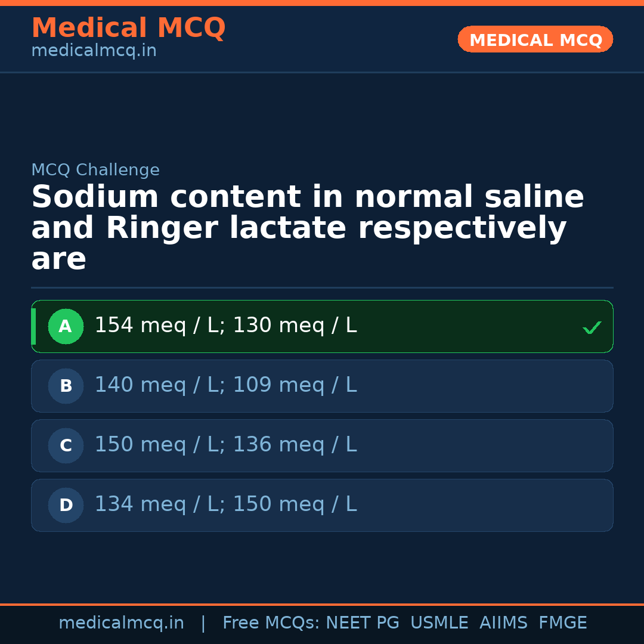
Task: Click the B letter circle icon
Action: coord(66,386)
